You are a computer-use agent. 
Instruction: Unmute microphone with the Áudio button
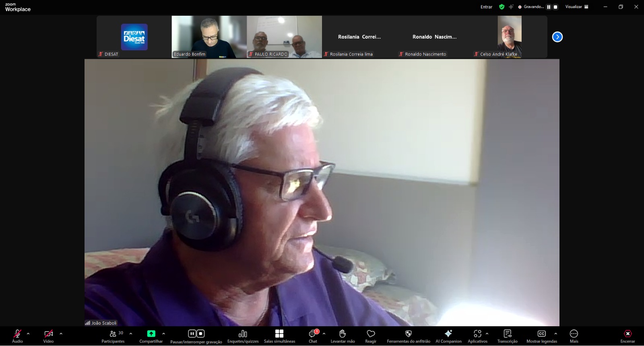pyautogui.click(x=17, y=336)
